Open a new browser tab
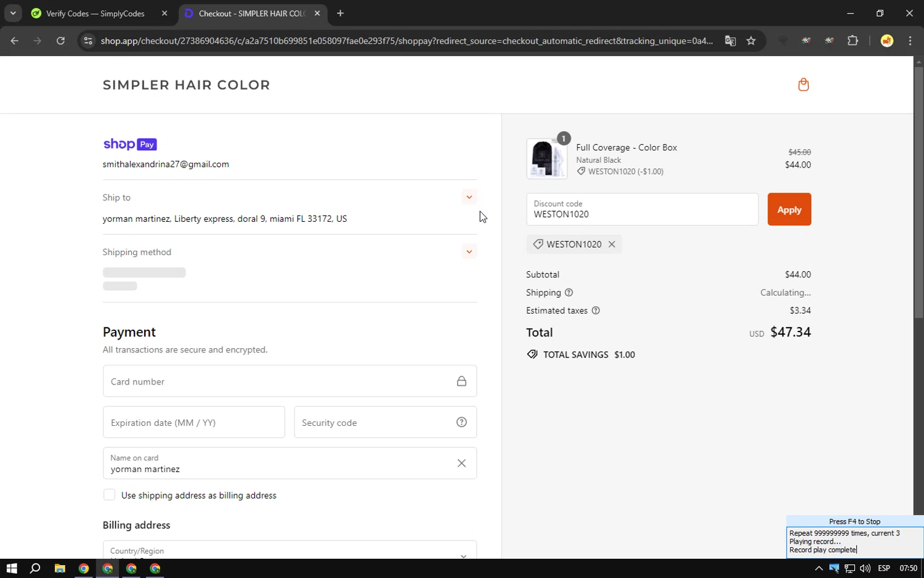This screenshot has width=924, height=578. [x=340, y=14]
